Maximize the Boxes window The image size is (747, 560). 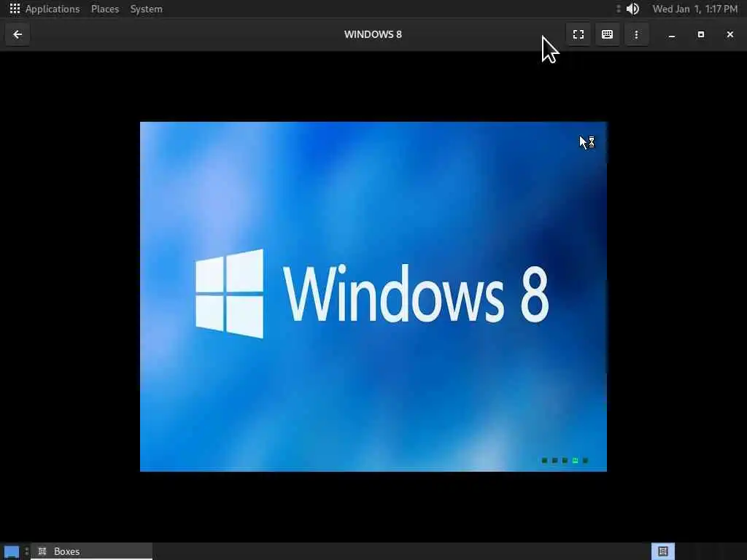[x=701, y=34]
